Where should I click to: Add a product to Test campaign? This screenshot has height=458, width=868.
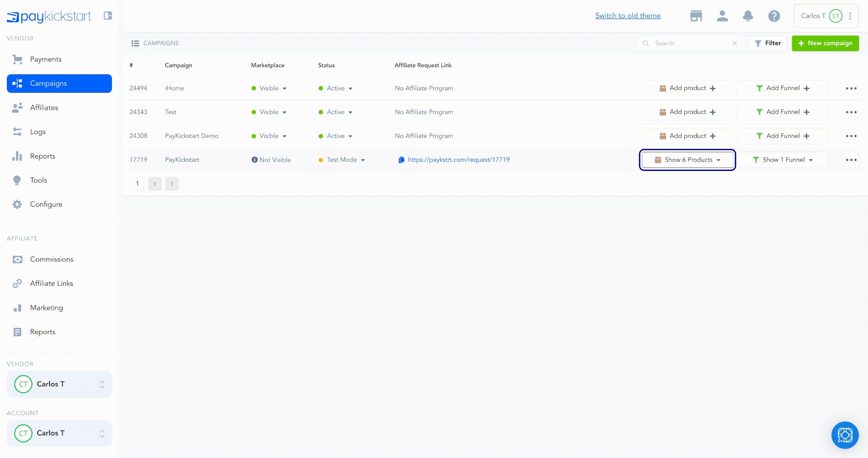687,112
